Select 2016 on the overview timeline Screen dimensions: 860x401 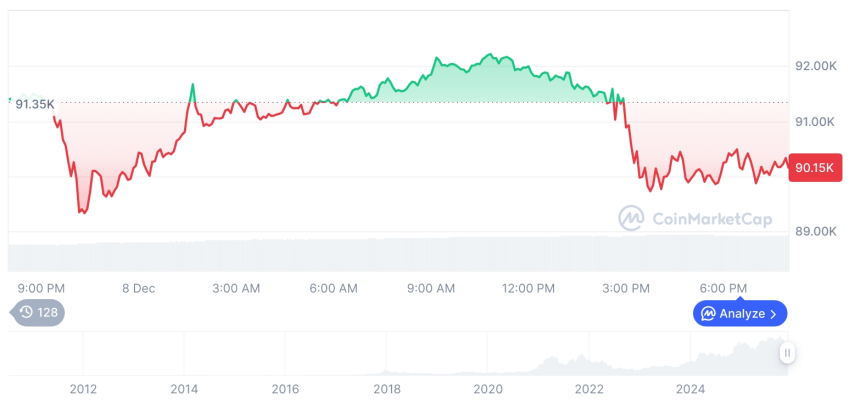tap(285, 388)
